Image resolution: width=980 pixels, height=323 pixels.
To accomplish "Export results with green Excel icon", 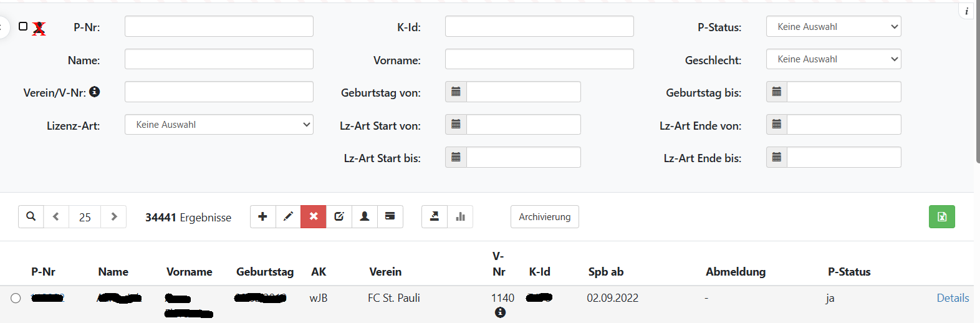I will 941,217.
